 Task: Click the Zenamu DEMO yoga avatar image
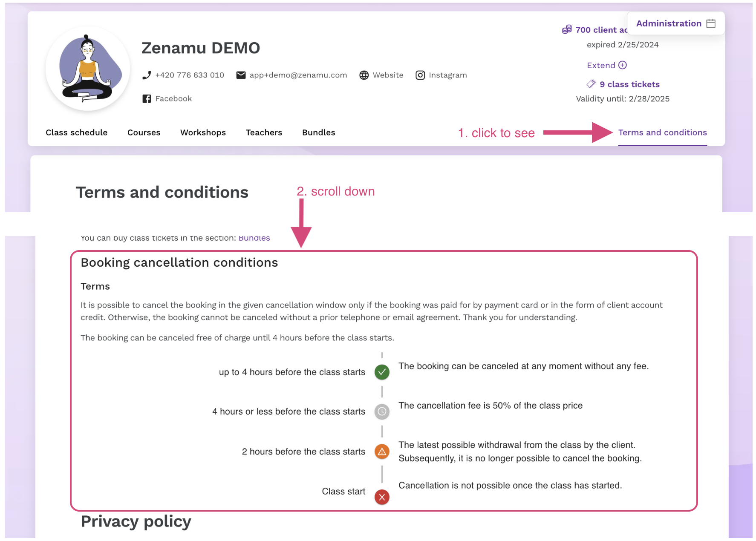88,69
